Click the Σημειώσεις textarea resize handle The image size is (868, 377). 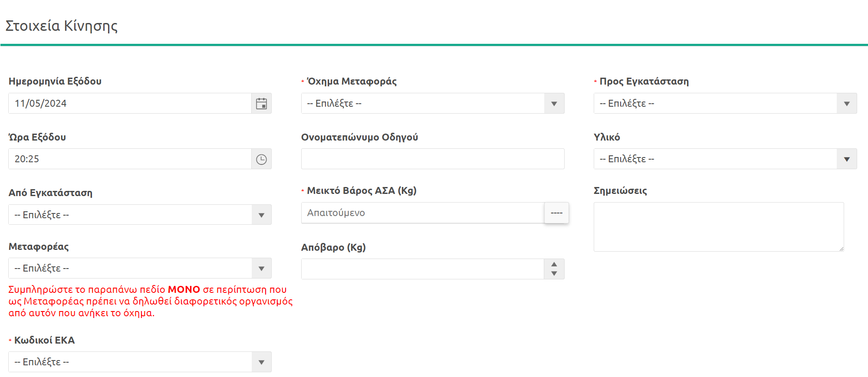pos(841,249)
